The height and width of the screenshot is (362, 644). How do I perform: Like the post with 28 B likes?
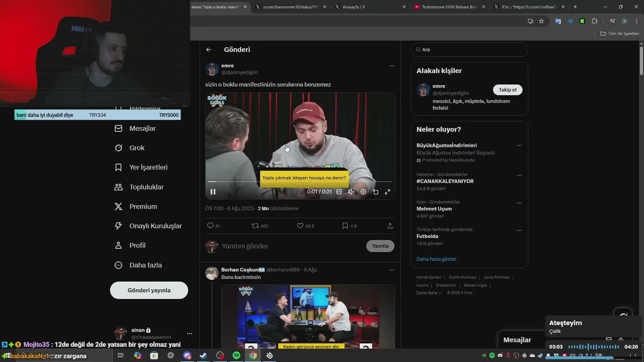305,226
